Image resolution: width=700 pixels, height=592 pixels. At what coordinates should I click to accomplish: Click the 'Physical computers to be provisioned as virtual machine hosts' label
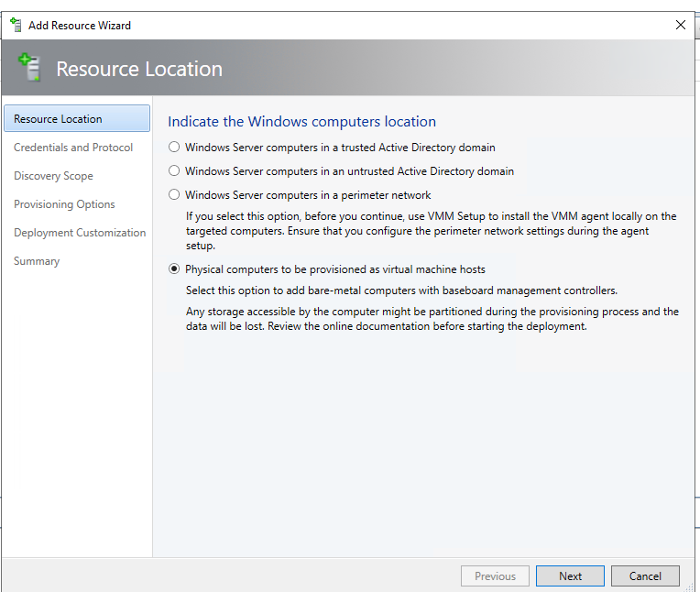pos(335,269)
